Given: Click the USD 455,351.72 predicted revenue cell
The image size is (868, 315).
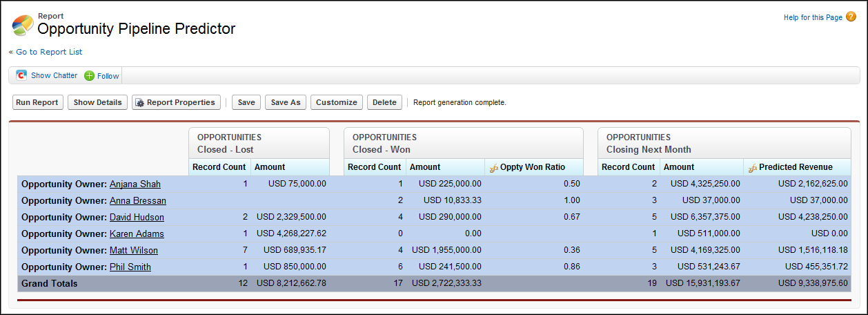Looking at the screenshot, I should tap(816, 267).
